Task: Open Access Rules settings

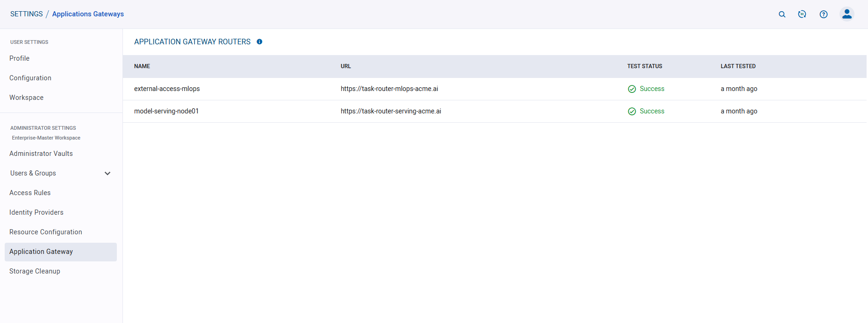Action: click(30, 193)
